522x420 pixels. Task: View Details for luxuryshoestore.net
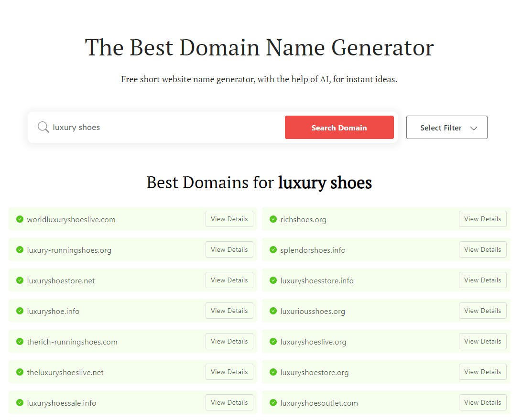pos(229,280)
